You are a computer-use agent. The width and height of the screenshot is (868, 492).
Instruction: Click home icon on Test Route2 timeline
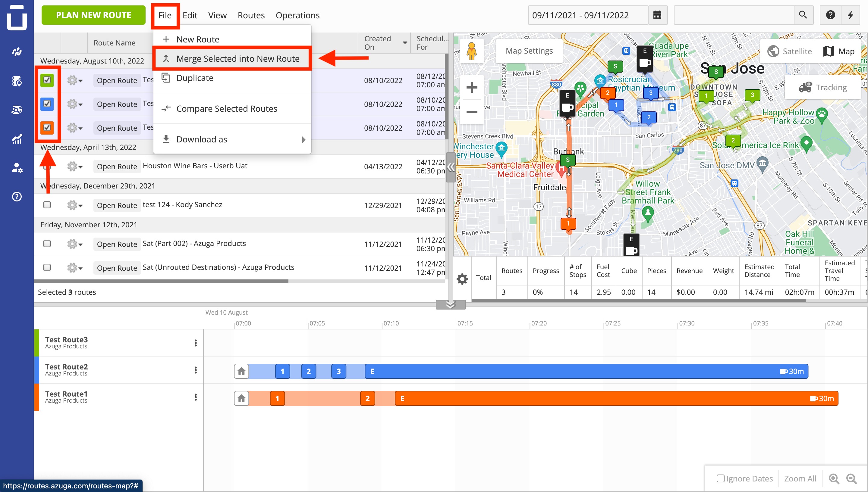241,371
